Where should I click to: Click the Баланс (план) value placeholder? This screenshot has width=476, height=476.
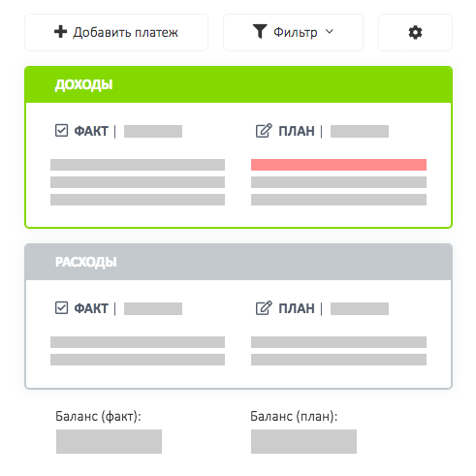point(303,441)
